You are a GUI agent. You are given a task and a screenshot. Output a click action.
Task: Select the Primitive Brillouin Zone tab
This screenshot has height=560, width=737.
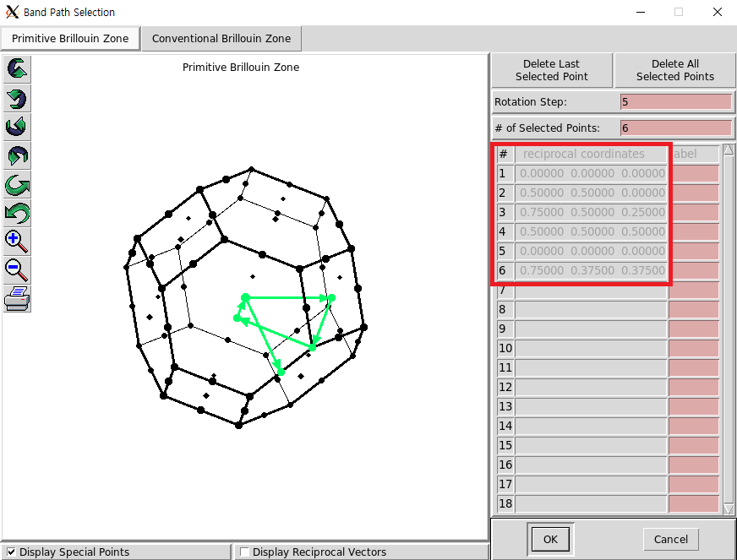(70, 38)
